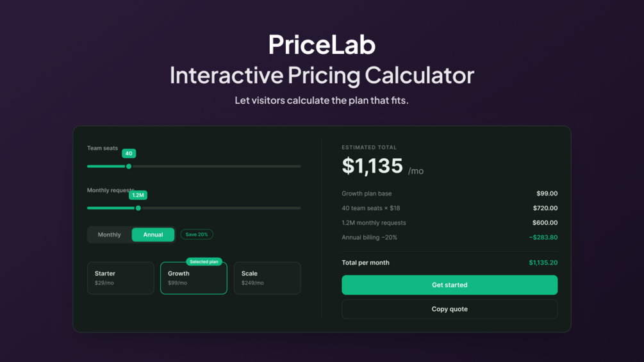
Task: Click the Monthly requests slider track
Action: tap(194, 208)
